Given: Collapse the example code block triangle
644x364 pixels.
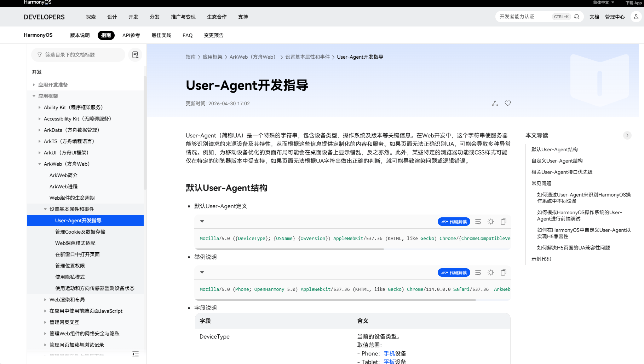Looking at the screenshot, I should tap(202, 272).
